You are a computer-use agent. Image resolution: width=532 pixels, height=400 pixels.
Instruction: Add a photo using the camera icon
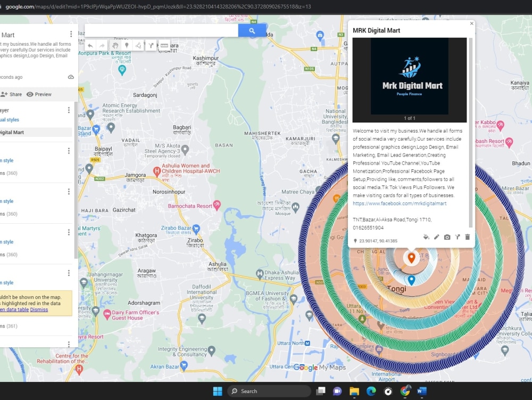pos(447,237)
